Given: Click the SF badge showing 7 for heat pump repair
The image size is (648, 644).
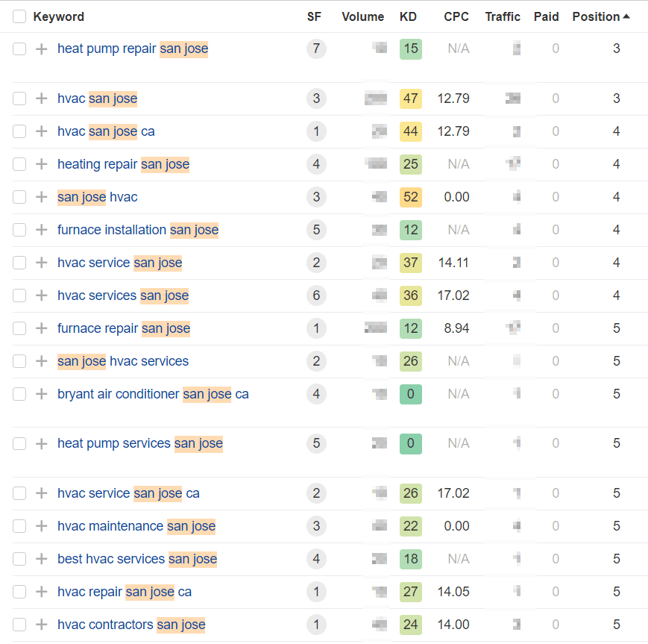Looking at the screenshot, I should coord(316,49).
